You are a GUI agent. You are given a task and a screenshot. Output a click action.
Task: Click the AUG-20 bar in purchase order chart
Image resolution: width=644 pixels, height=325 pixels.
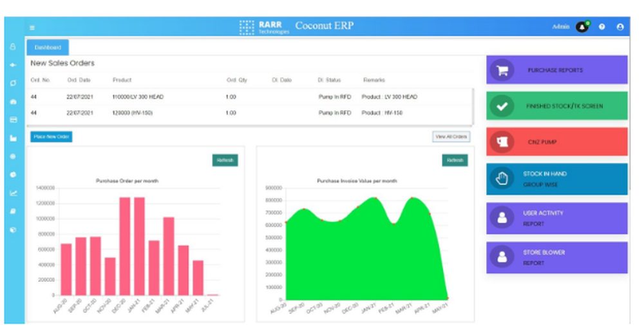tap(66, 270)
